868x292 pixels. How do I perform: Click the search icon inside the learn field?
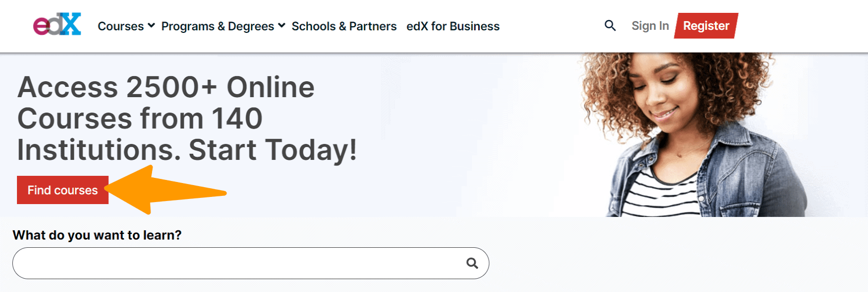click(x=472, y=263)
